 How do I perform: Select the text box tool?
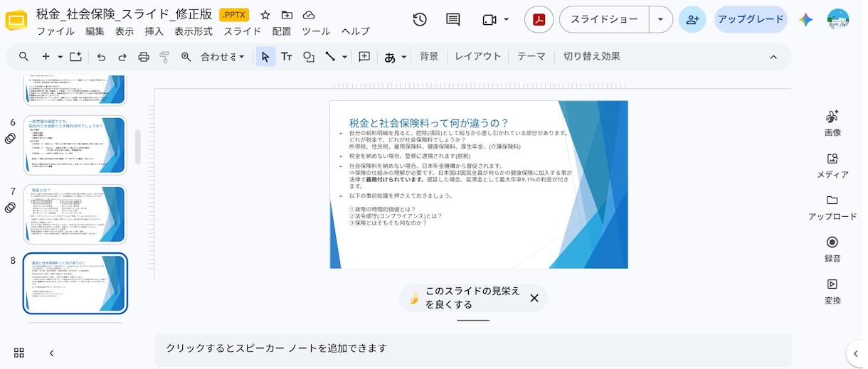point(287,57)
